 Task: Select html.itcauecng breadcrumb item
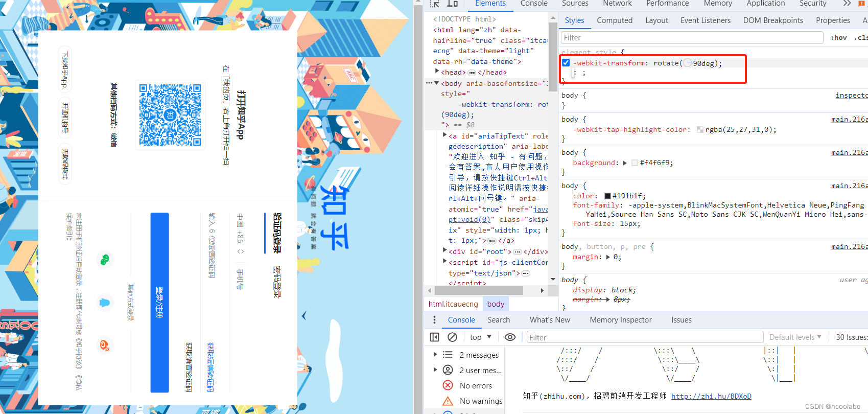pyautogui.click(x=453, y=304)
